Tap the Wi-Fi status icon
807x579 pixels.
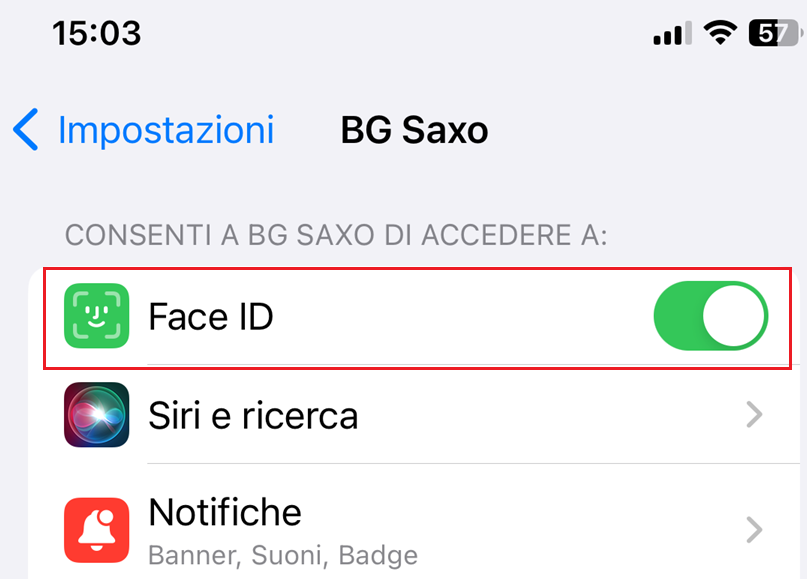pos(718,33)
